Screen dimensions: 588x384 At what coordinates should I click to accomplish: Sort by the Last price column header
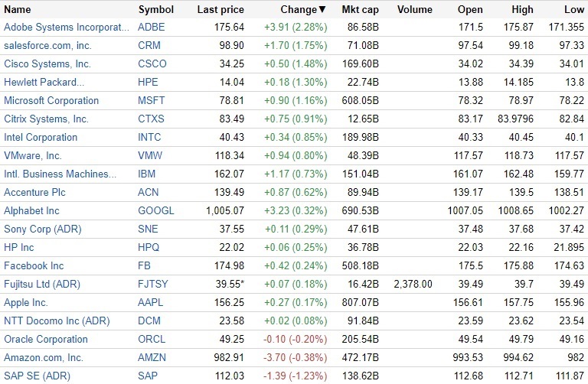[x=220, y=10]
